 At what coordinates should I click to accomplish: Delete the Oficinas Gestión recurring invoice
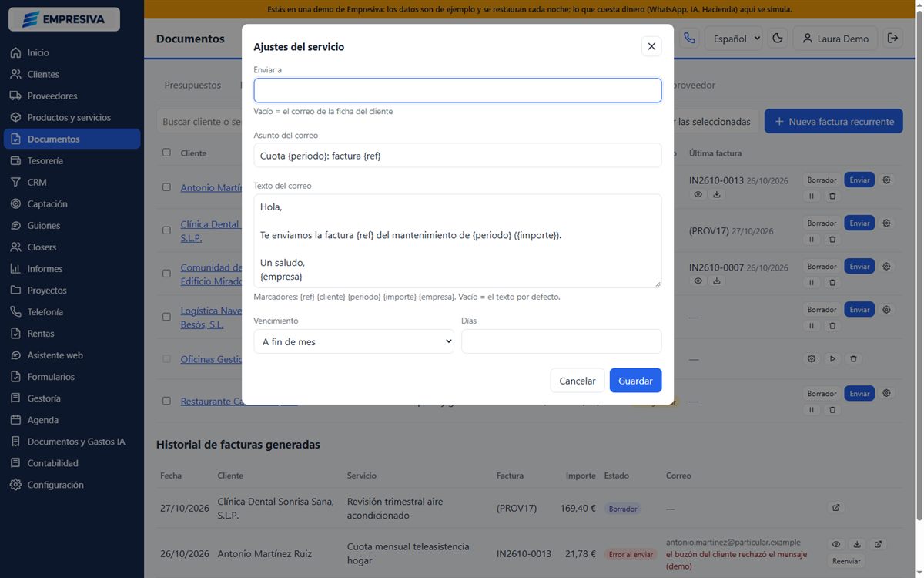pyautogui.click(x=854, y=358)
